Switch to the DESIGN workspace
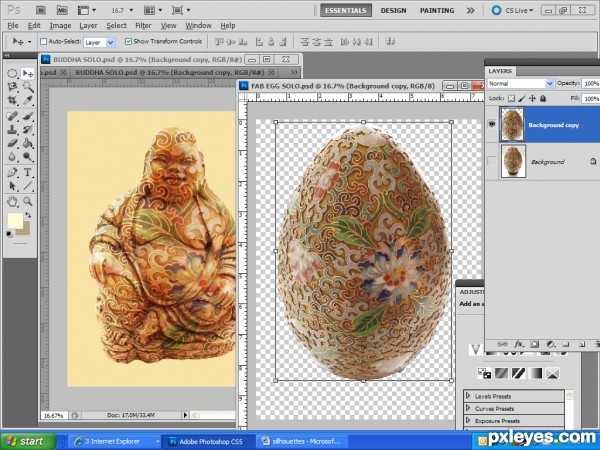600x450 pixels. point(393,10)
